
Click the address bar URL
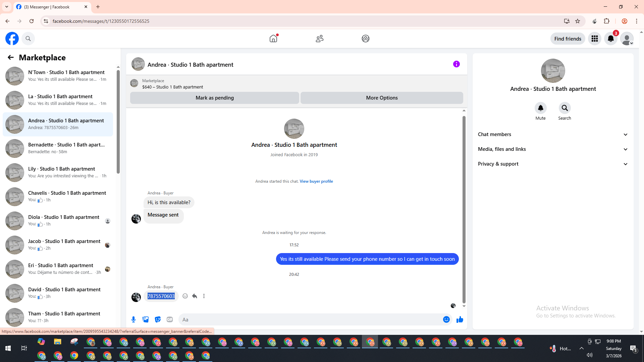101,21
